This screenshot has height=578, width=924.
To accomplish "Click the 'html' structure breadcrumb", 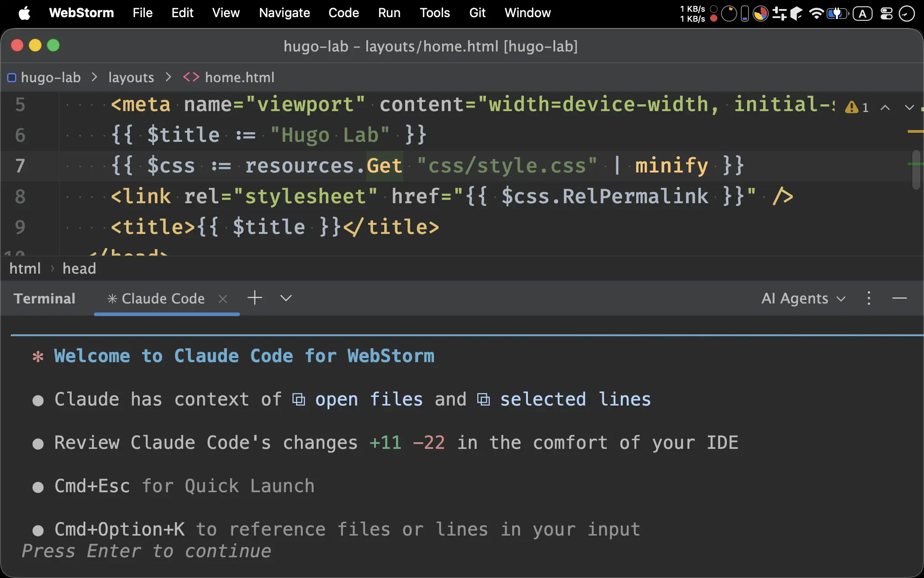I will [25, 269].
